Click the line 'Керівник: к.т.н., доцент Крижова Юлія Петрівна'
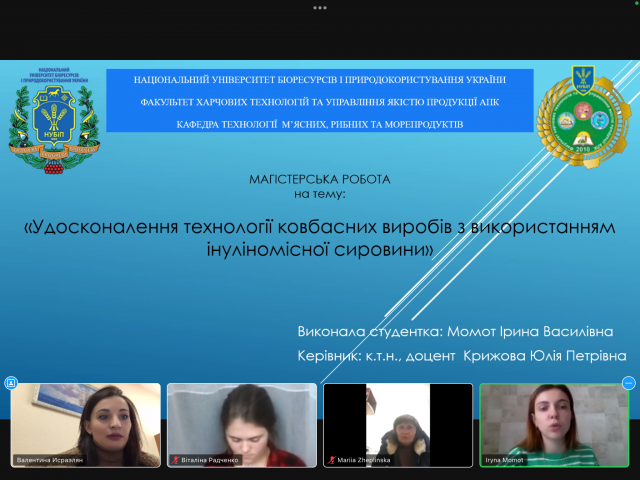The height and width of the screenshot is (480, 640). point(462,356)
